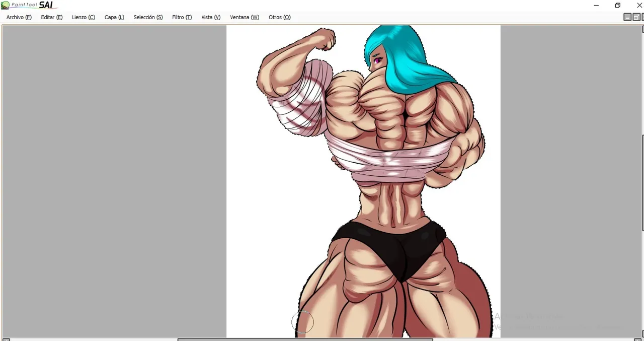Open the Editar menu

click(x=51, y=17)
